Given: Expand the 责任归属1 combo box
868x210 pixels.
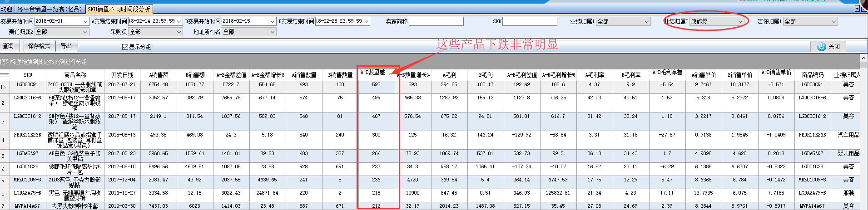Looking at the screenshot, I should pyautogui.click(x=834, y=21).
